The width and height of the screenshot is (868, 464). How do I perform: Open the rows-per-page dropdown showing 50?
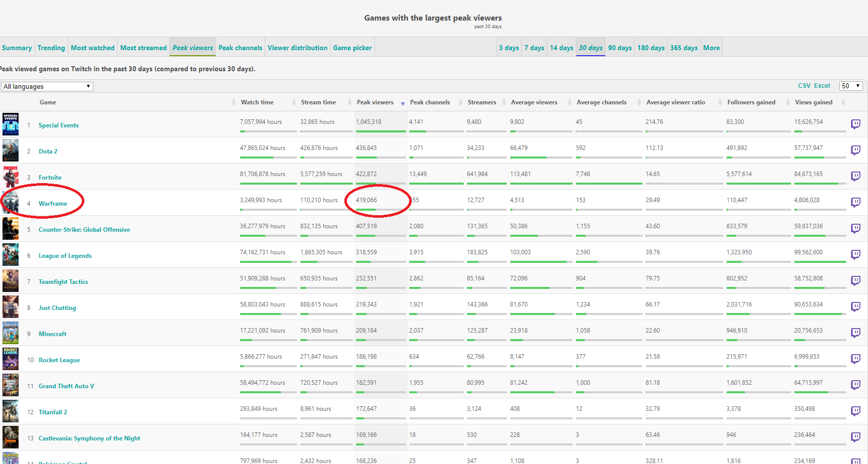pos(850,86)
